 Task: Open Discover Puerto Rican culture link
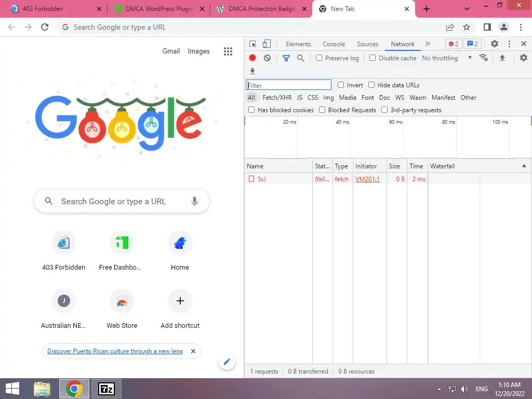pos(115,351)
